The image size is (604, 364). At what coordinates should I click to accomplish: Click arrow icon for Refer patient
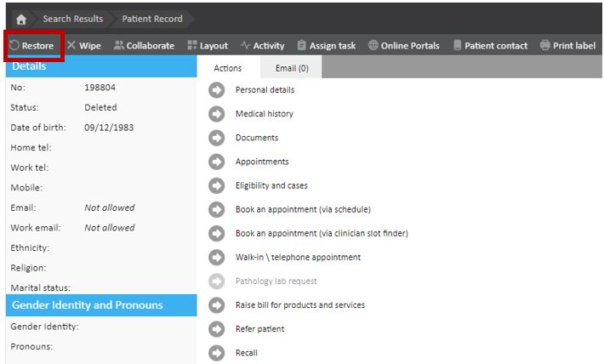pyautogui.click(x=217, y=329)
